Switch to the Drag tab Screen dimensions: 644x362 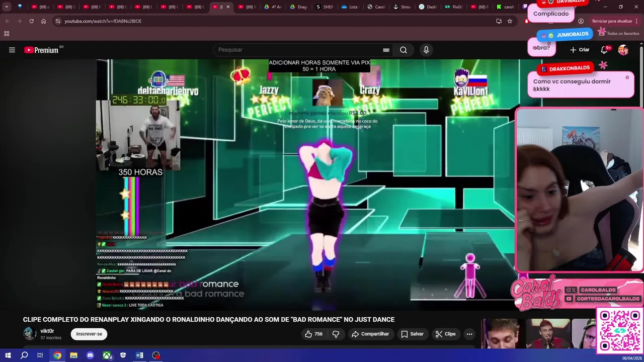(x=299, y=7)
